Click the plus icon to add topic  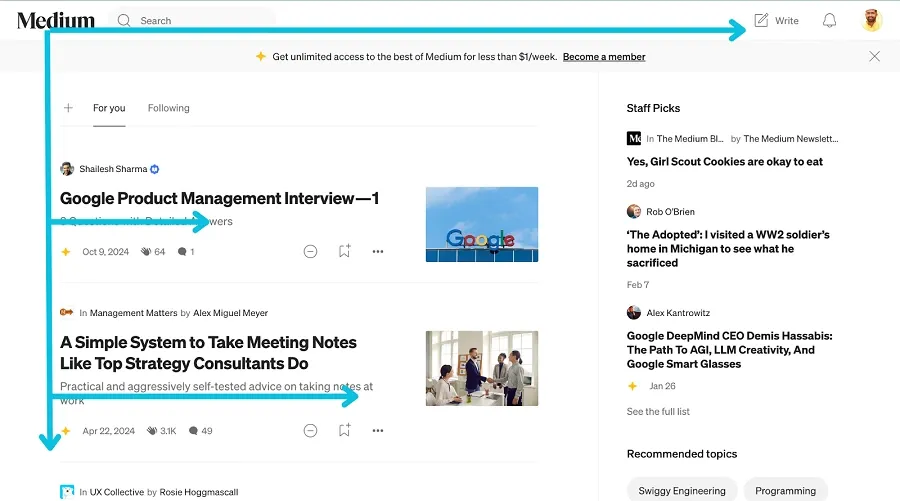(68, 108)
